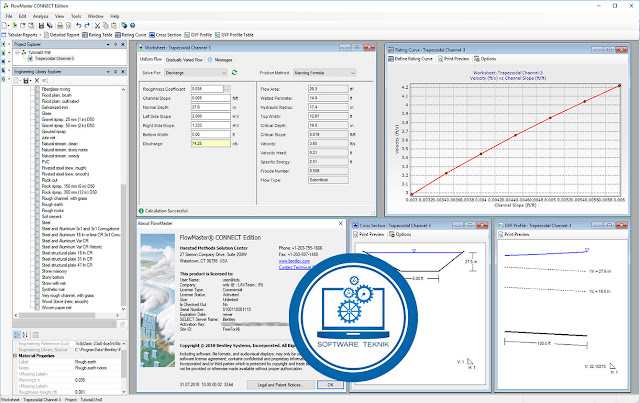Click the Print icon in the toolbar
This screenshot has height=403, width=640.
[60, 25]
